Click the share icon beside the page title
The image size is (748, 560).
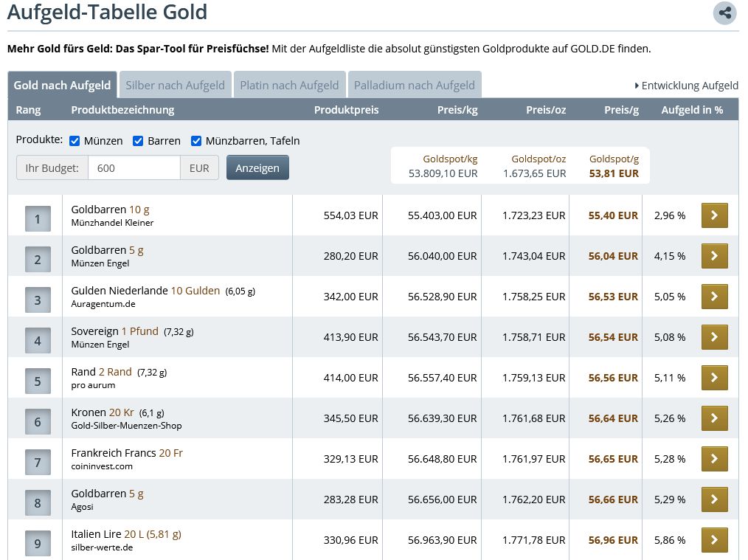[x=724, y=13]
